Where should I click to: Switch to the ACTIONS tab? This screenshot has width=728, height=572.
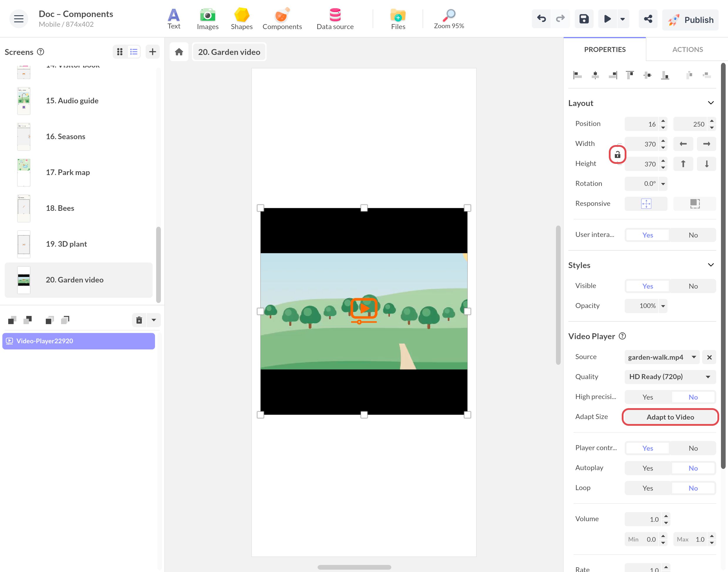click(687, 50)
